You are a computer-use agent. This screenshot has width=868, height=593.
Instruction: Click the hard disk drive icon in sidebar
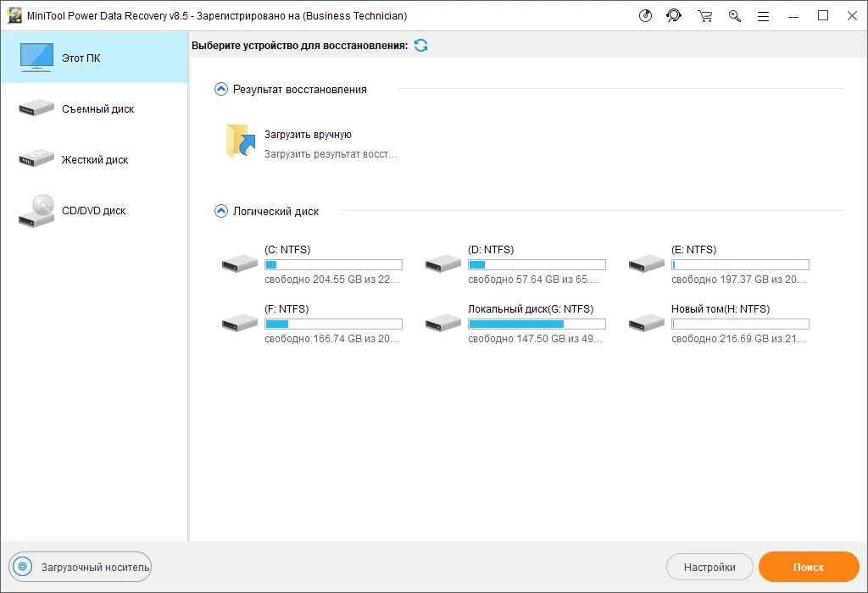pyautogui.click(x=36, y=158)
